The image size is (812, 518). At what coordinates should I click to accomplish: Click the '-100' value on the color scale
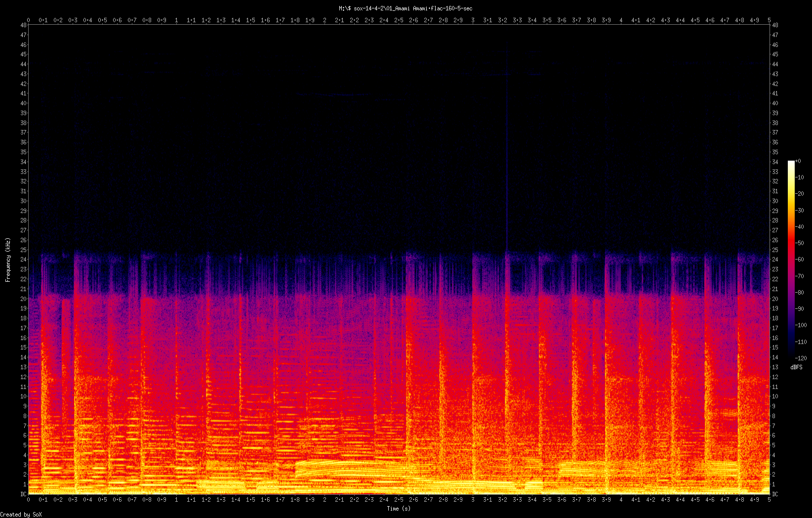coord(801,325)
